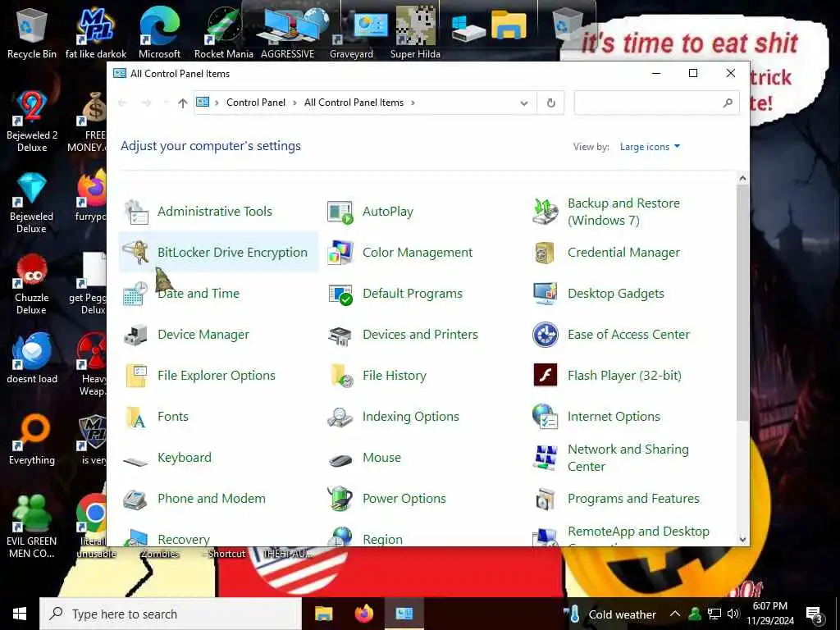Open the Windows Start menu
Viewport: 840px width, 630px height.
click(20, 614)
